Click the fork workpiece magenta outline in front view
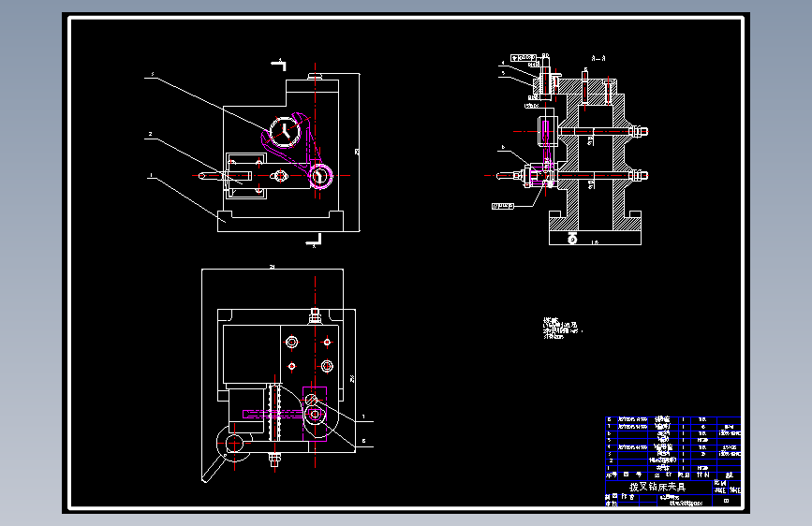 (x=297, y=149)
